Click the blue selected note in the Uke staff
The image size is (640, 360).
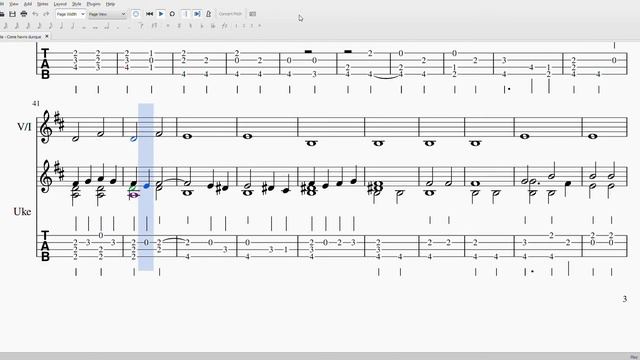pos(146,186)
